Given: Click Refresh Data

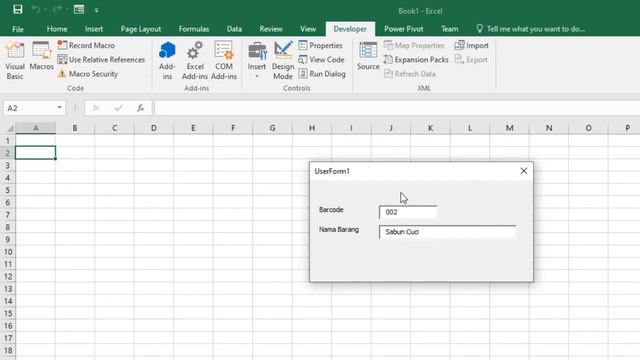Looking at the screenshot, I should point(410,74).
